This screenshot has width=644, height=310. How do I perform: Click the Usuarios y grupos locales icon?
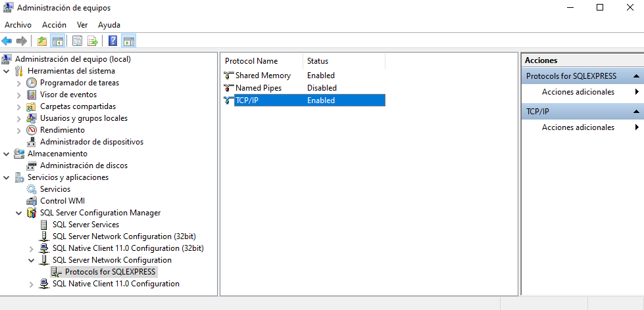click(x=31, y=118)
